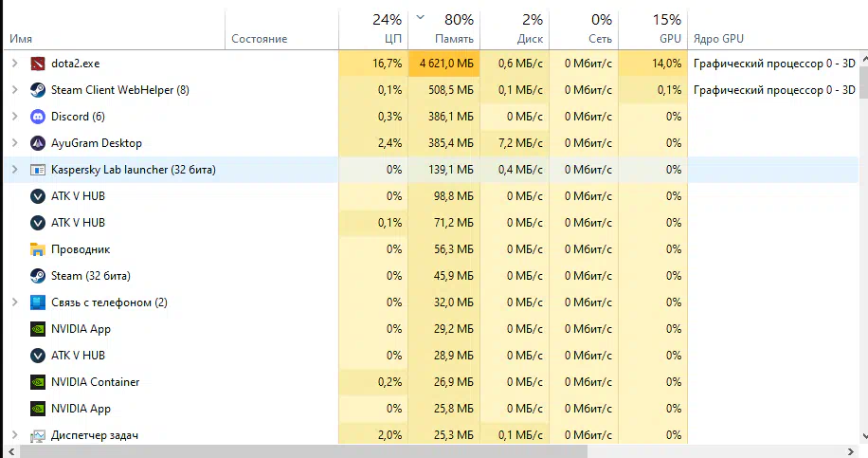The image size is (868, 458).
Task: Click the AyuGram Desktop icon
Action: 38,143
